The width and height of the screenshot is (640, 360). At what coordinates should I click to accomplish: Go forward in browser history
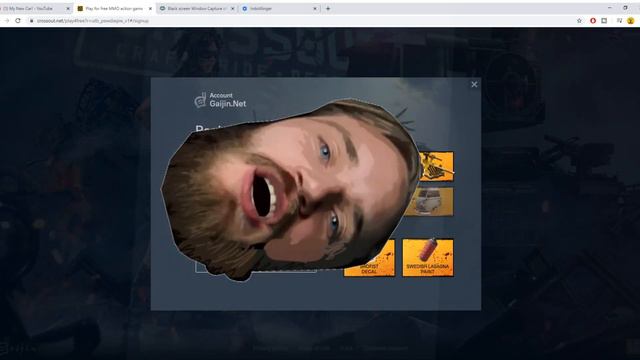[x=7, y=21]
